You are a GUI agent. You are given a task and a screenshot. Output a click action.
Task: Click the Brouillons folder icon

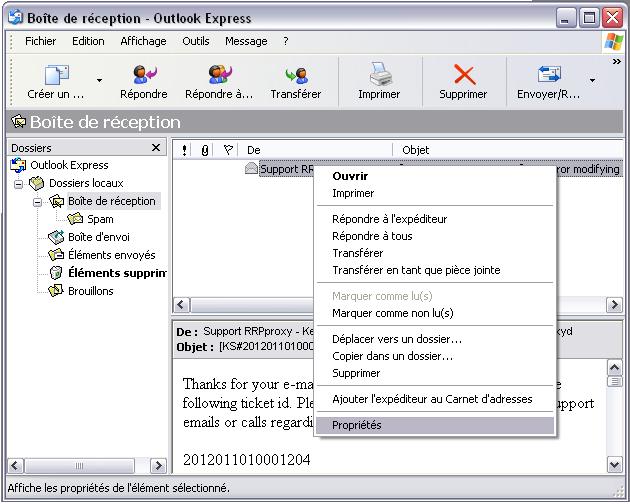click(x=56, y=291)
